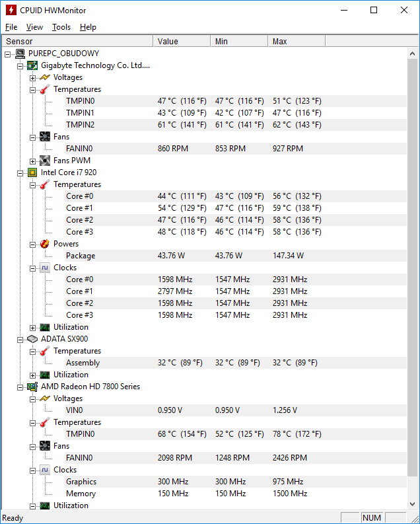Screen dimensions: 420x524
Task: Click the Fans PWM fan icon
Action: pyautogui.click(x=45, y=161)
